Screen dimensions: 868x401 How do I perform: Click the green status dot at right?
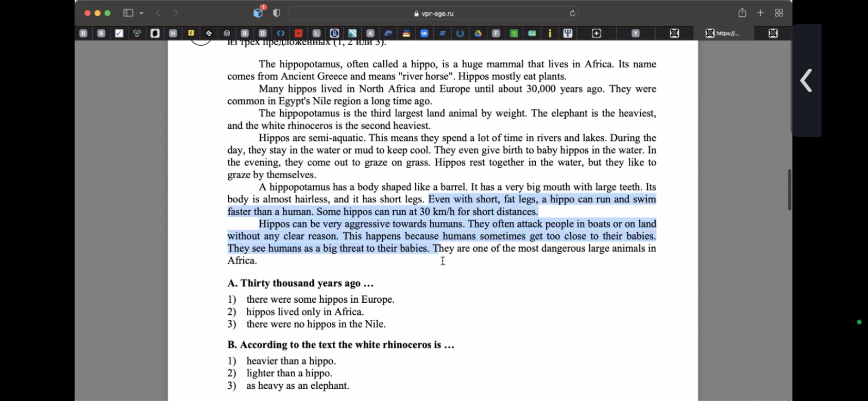(x=859, y=322)
